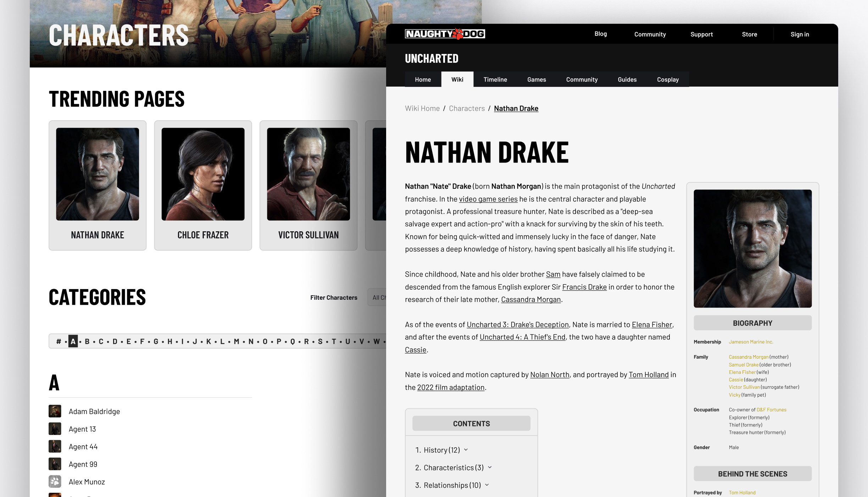Jump to letter M in the alphabet filter
The height and width of the screenshot is (497, 868).
click(x=237, y=341)
